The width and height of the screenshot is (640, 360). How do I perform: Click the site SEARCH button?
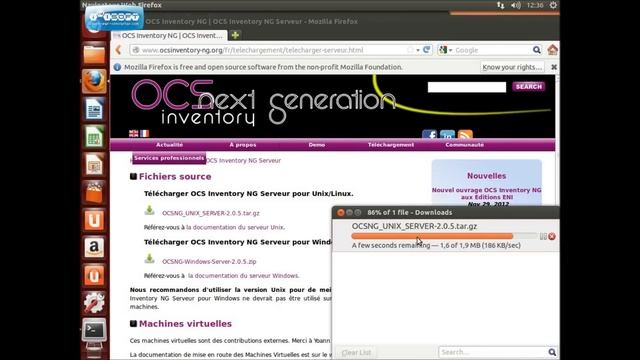[x=529, y=87]
